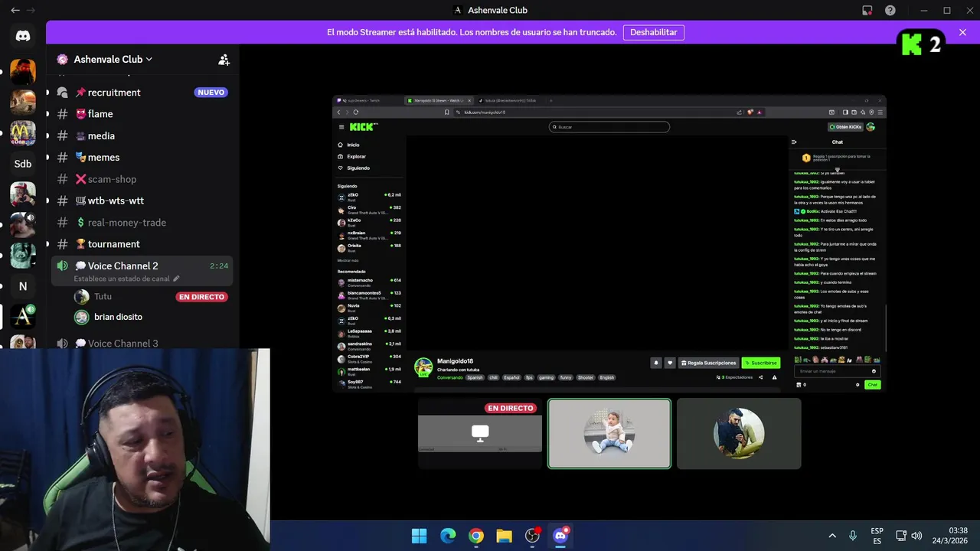
Task: Open OBS Studio from the taskbar
Action: pos(532,536)
